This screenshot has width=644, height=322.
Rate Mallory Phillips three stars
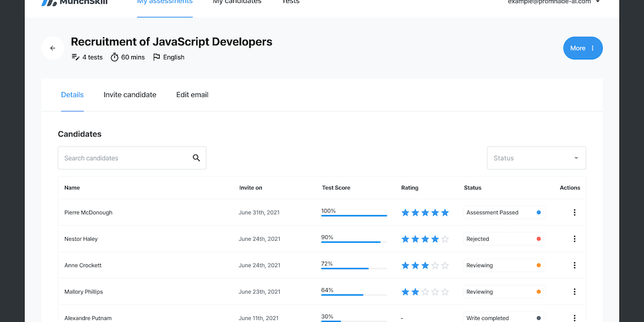pos(425,292)
